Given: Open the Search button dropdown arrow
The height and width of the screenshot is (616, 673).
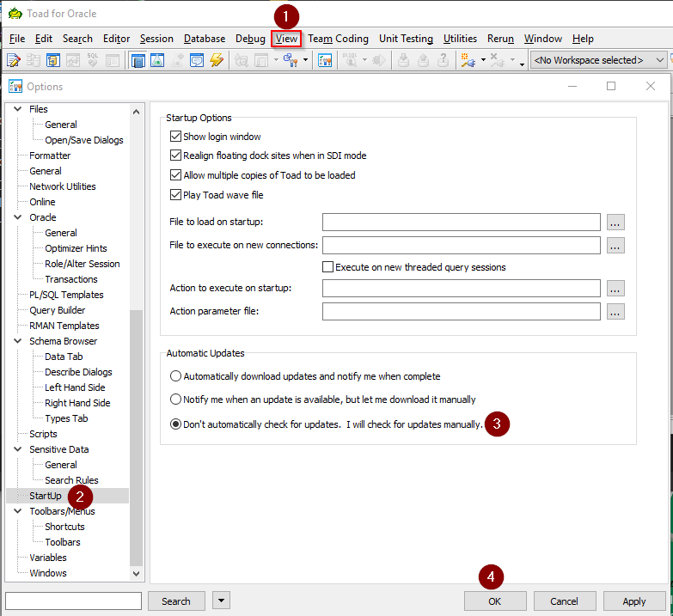Looking at the screenshot, I should coord(222,601).
